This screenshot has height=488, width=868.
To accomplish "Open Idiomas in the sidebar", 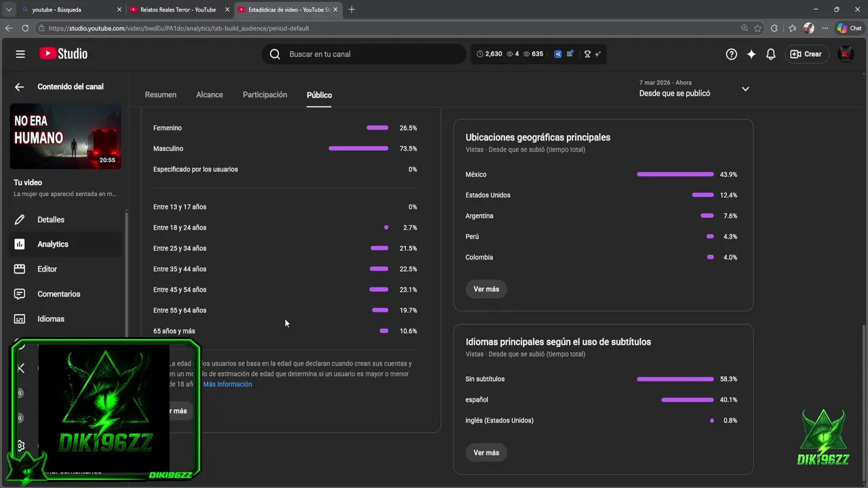I will [x=66, y=319].
